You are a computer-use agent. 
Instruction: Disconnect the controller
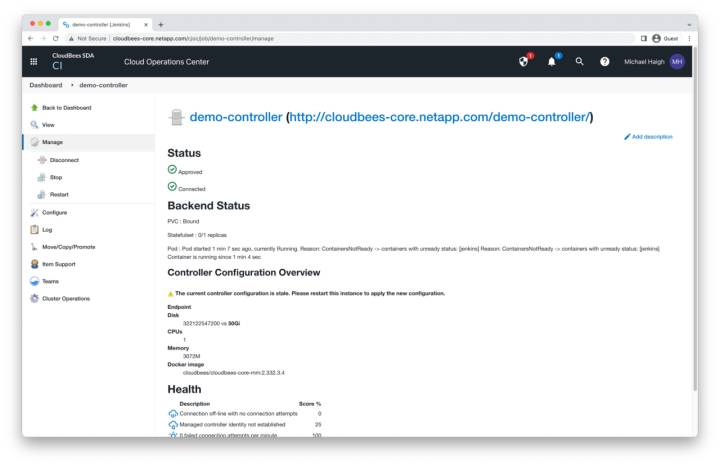tap(64, 160)
